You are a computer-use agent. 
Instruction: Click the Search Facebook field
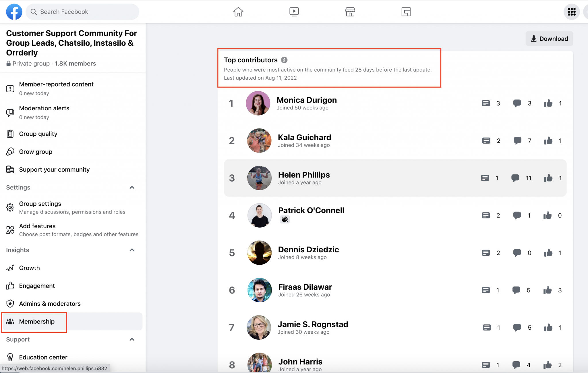[x=82, y=11]
